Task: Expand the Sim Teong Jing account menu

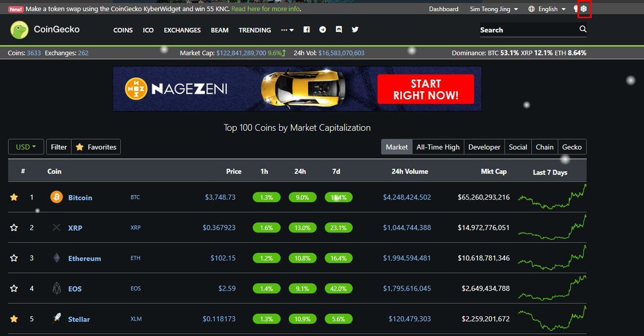Action: coord(494,9)
